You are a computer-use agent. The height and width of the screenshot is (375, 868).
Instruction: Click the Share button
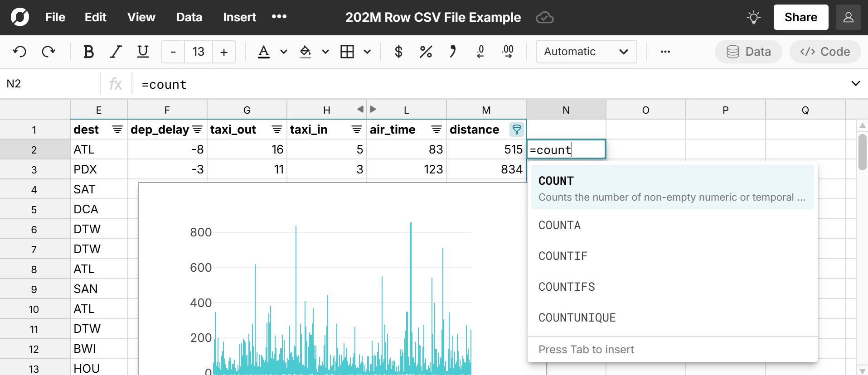(x=800, y=17)
